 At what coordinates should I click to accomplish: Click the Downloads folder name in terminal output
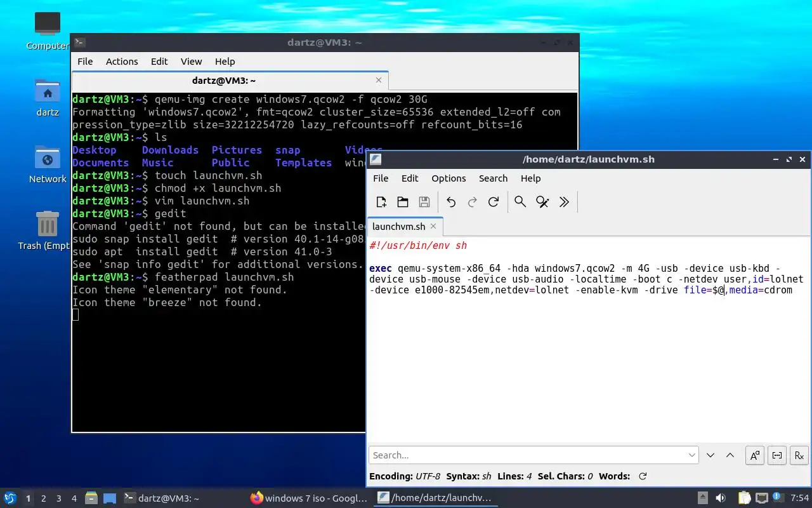click(170, 150)
